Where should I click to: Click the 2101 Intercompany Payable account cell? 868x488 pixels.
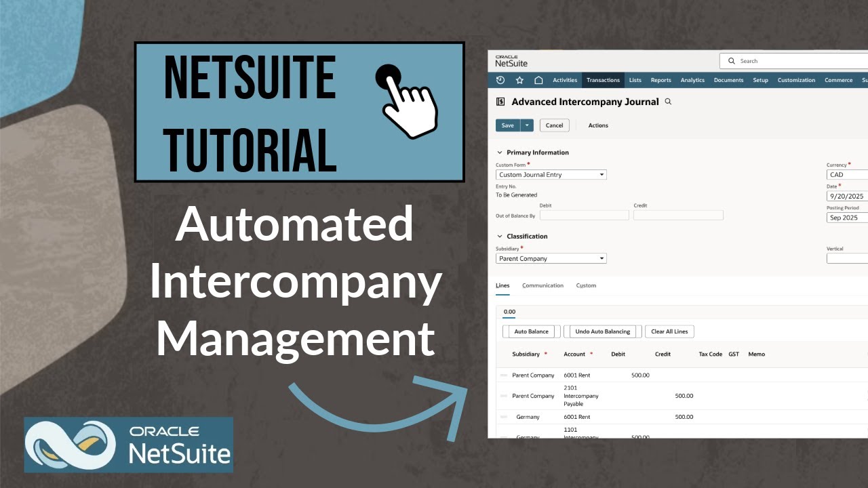[x=581, y=396]
